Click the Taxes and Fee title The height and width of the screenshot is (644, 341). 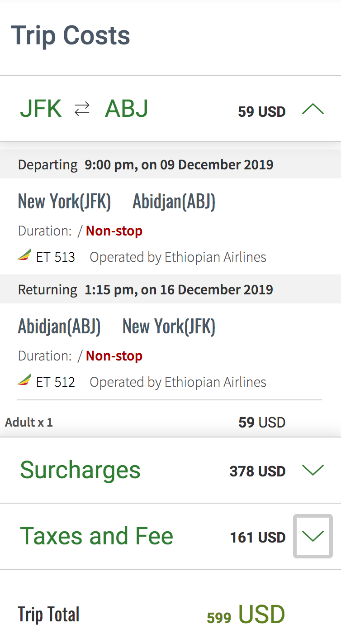coord(96,536)
